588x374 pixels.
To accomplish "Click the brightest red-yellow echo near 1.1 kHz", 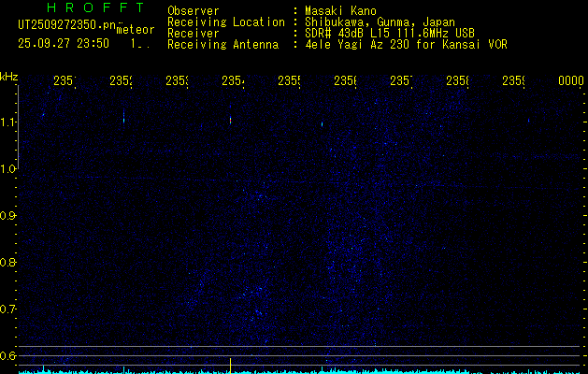I will pos(230,121).
